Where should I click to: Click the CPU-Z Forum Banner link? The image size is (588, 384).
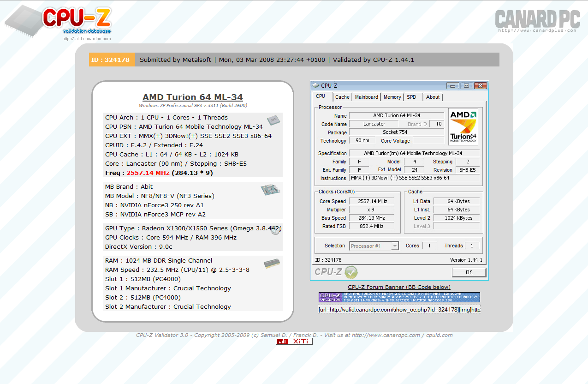[x=399, y=287]
